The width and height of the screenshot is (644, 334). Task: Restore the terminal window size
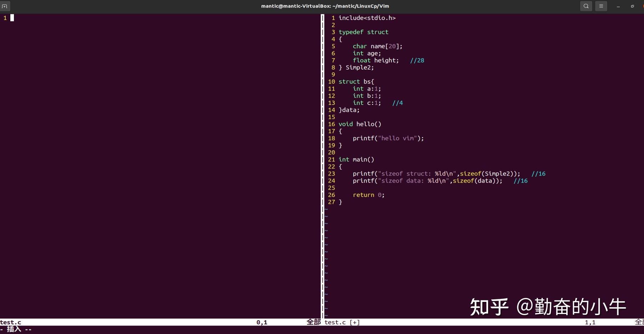632,6
